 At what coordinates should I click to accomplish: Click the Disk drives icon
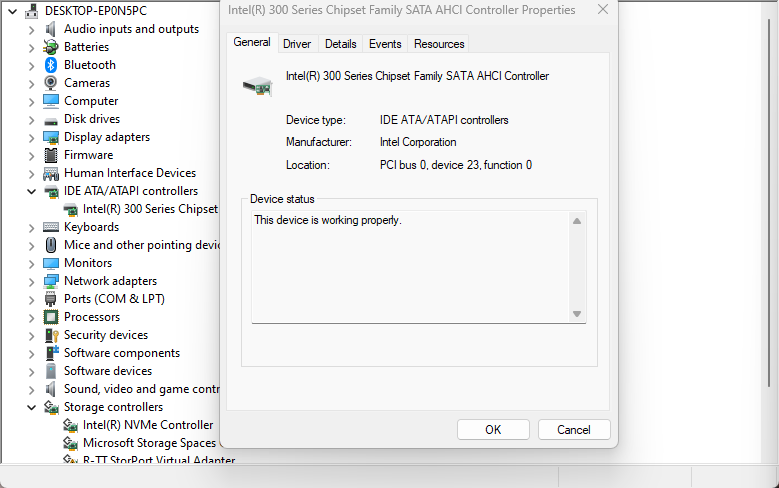pos(51,121)
